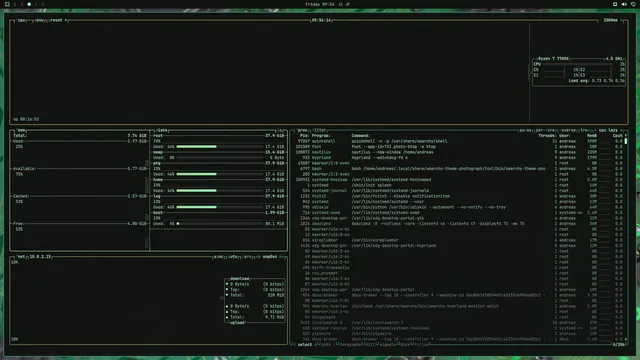Activate the process filter field
Image resolution: width=640 pixels, height=360 pixels.
320,130
